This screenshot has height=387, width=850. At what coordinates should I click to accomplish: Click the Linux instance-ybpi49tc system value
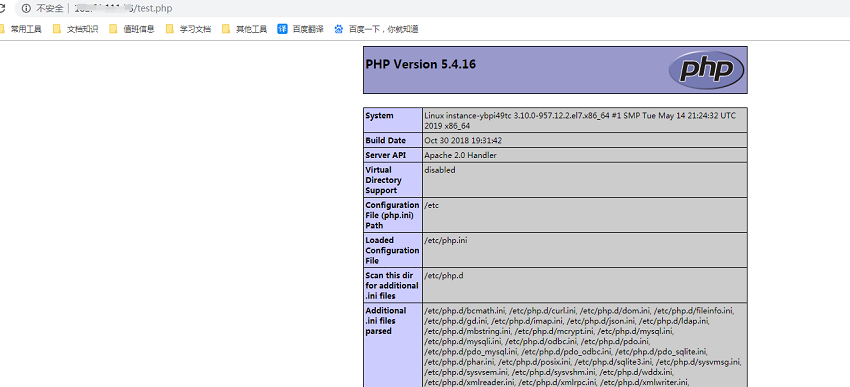point(580,120)
